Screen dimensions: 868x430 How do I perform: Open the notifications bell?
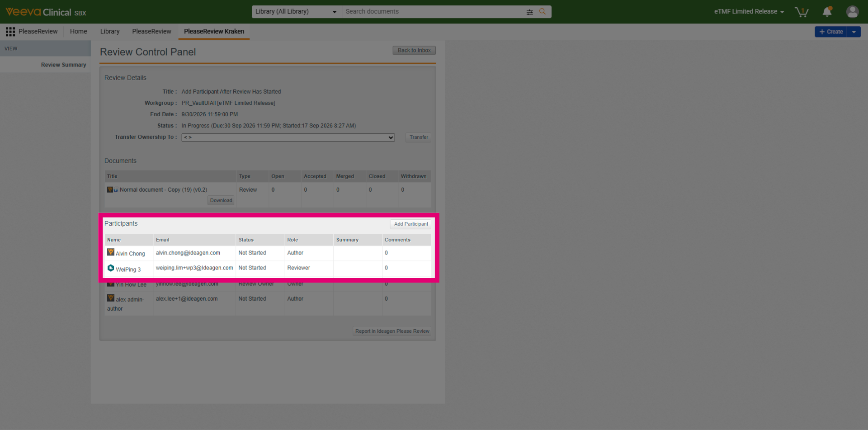827,12
